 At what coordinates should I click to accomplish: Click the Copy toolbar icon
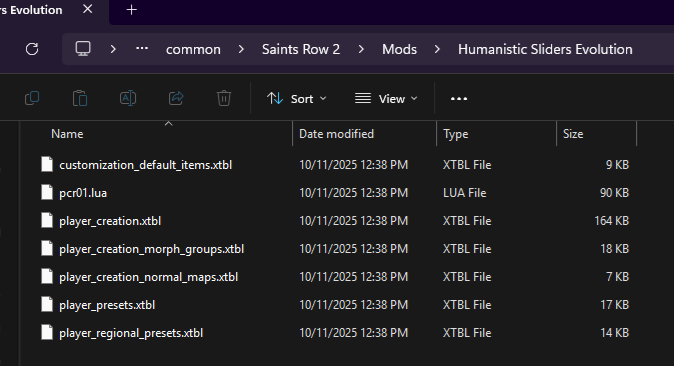[x=32, y=98]
